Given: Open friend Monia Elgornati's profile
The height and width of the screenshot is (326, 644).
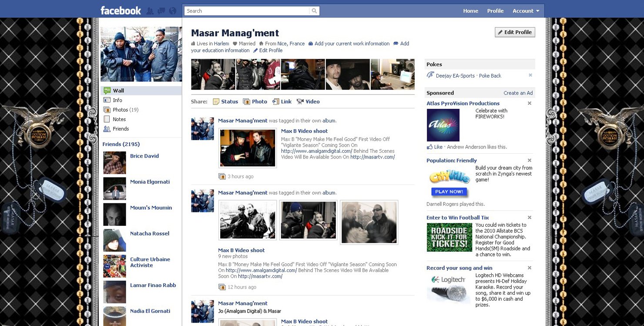Looking at the screenshot, I should [150, 182].
